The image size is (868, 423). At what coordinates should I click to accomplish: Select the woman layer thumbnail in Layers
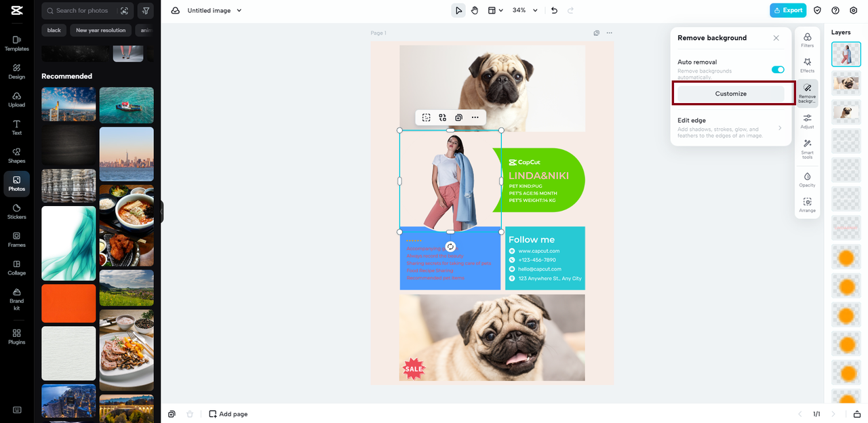(x=846, y=54)
